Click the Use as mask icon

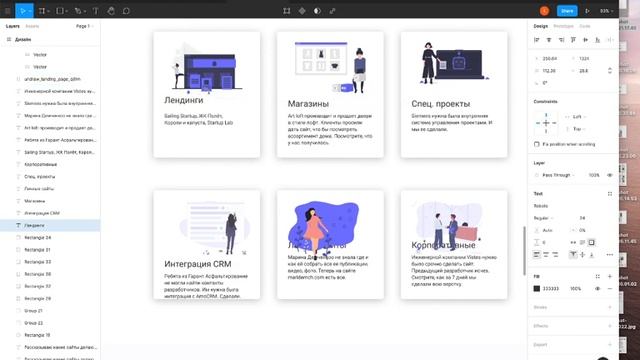coord(317,11)
